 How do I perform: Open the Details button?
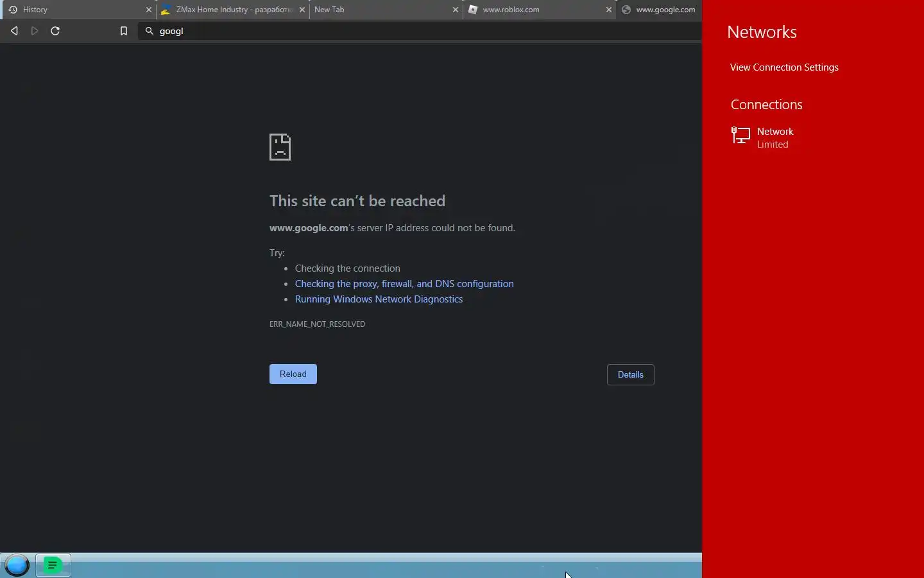pos(631,374)
